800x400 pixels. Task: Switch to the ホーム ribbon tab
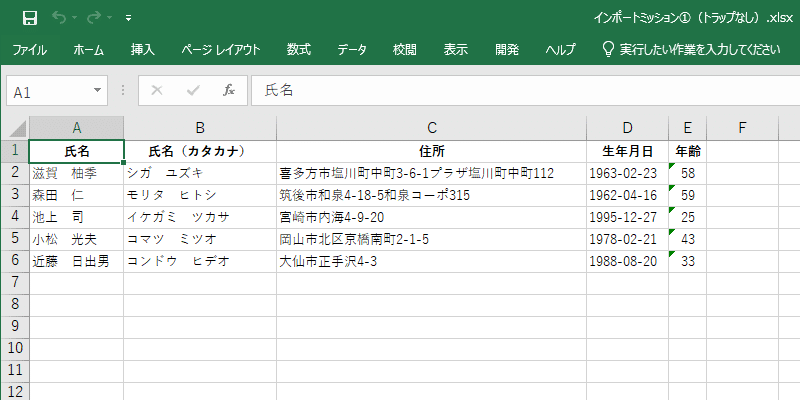tap(89, 49)
